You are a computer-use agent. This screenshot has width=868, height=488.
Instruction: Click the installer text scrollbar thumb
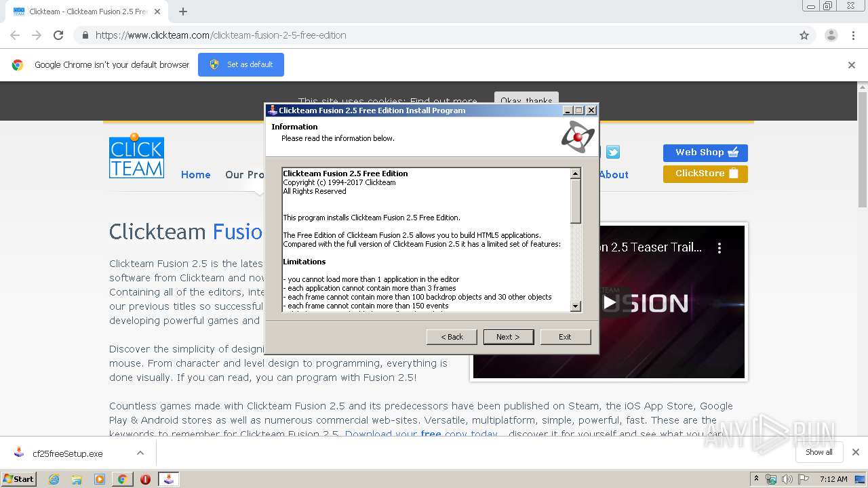coord(576,201)
